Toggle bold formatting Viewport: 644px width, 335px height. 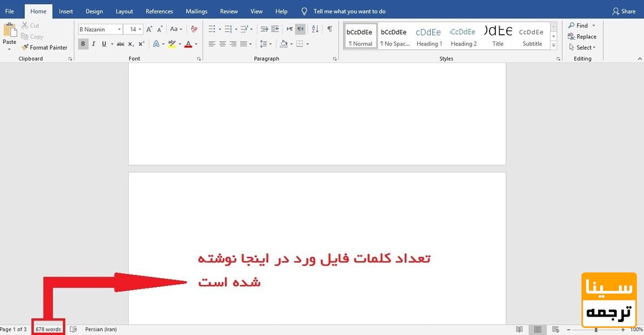tap(83, 44)
